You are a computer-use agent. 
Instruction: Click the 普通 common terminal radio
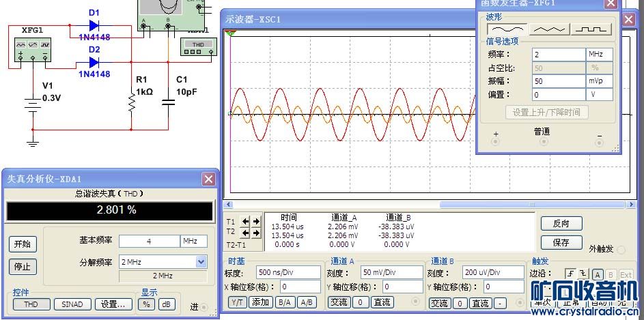tap(544, 142)
